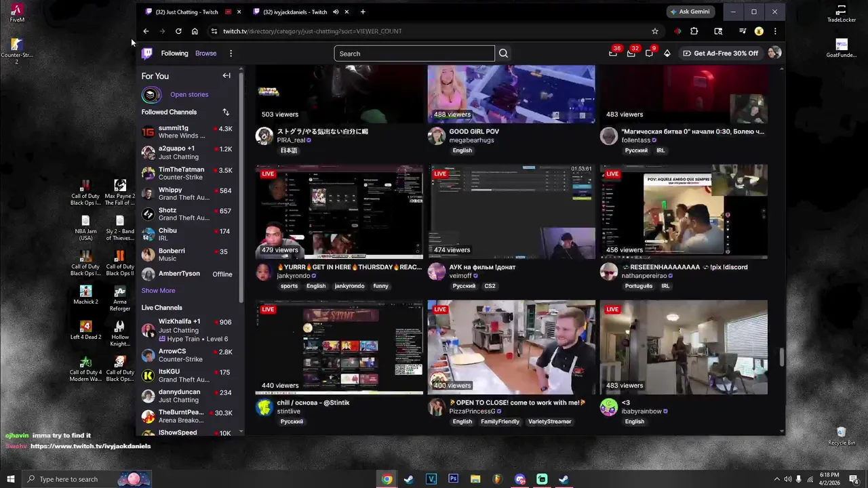This screenshot has width=868, height=488.
Task: Open the Prime loot icon with 38 badge
Action: click(x=613, y=53)
